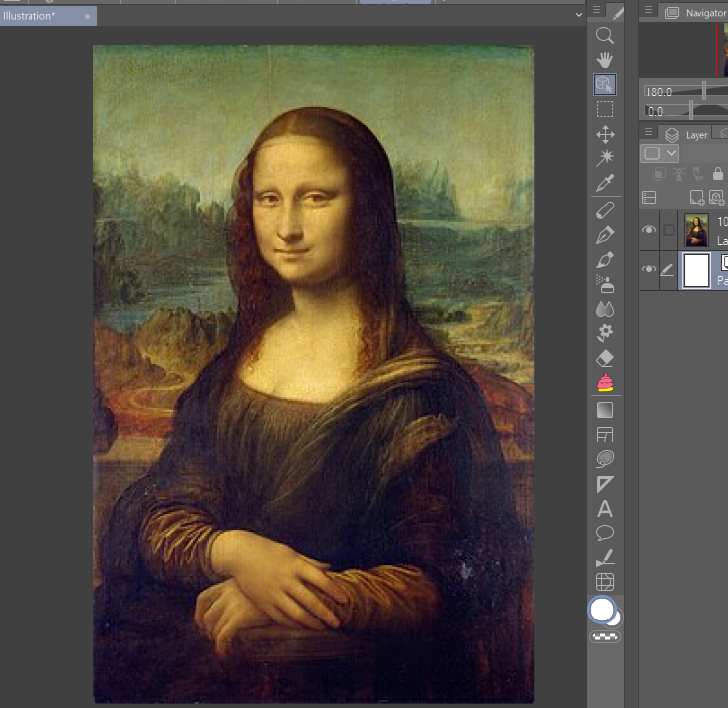Click the Illustration* tab close dot
Viewport: 728px width, 708px height.
pos(87,17)
